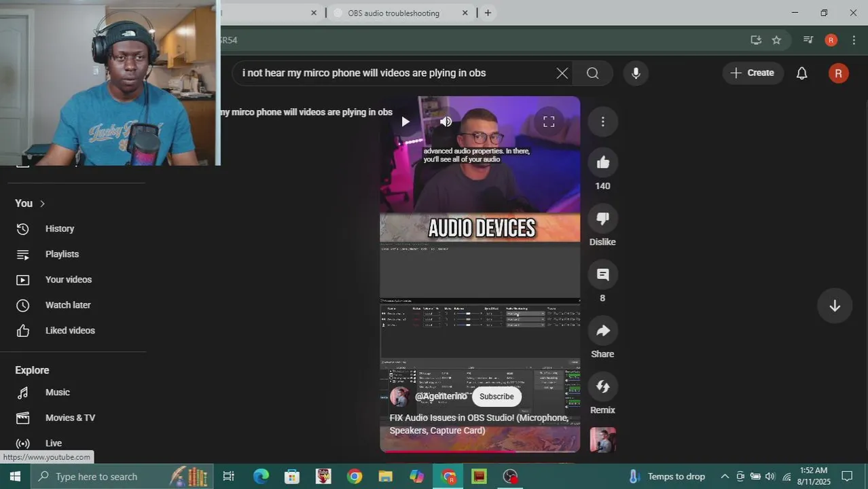Close the OBS audio troubleshooting tab
The image size is (868, 489).
(x=465, y=13)
